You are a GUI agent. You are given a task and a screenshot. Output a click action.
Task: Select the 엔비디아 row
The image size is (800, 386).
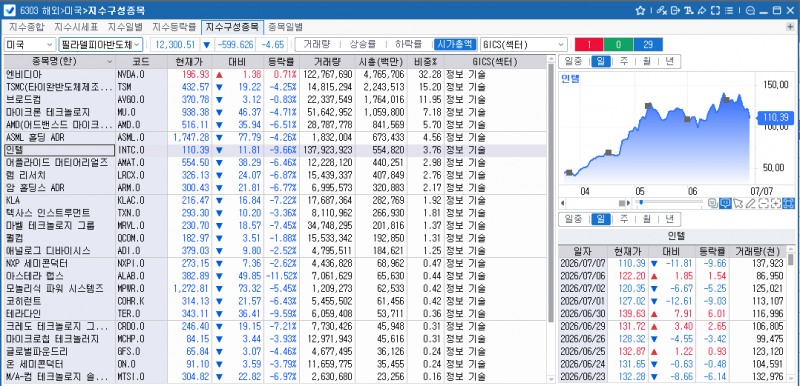(276, 74)
